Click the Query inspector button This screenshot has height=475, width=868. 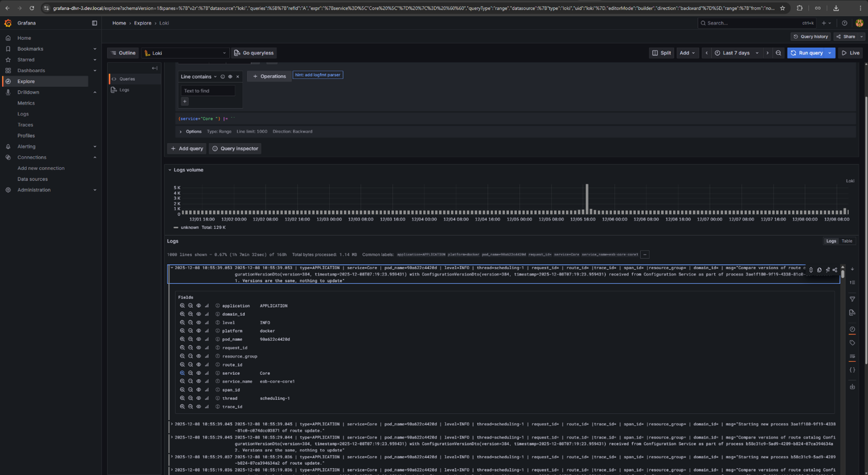tap(235, 148)
